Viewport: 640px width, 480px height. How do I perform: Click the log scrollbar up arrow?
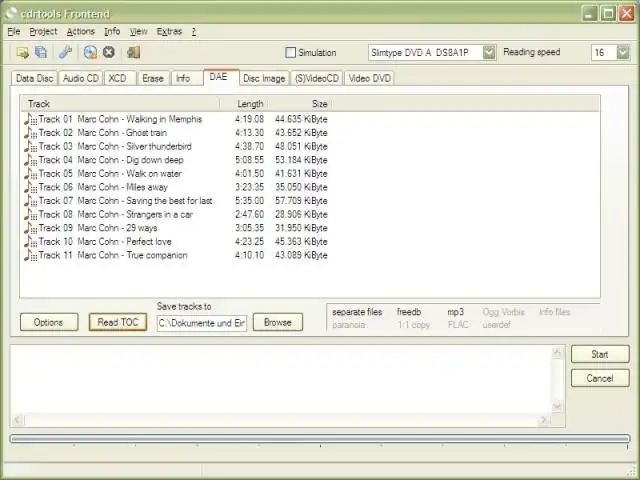coord(558,353)
